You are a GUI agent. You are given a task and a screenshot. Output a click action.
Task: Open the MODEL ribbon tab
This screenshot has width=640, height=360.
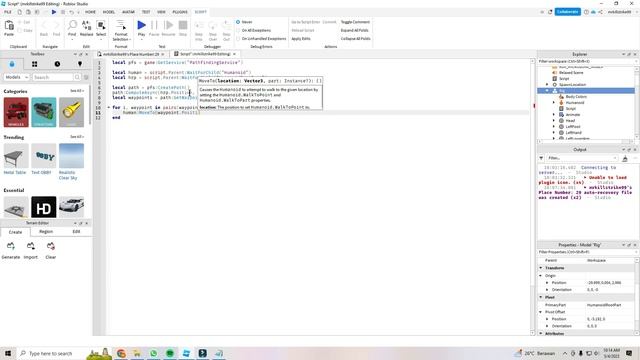109,12
